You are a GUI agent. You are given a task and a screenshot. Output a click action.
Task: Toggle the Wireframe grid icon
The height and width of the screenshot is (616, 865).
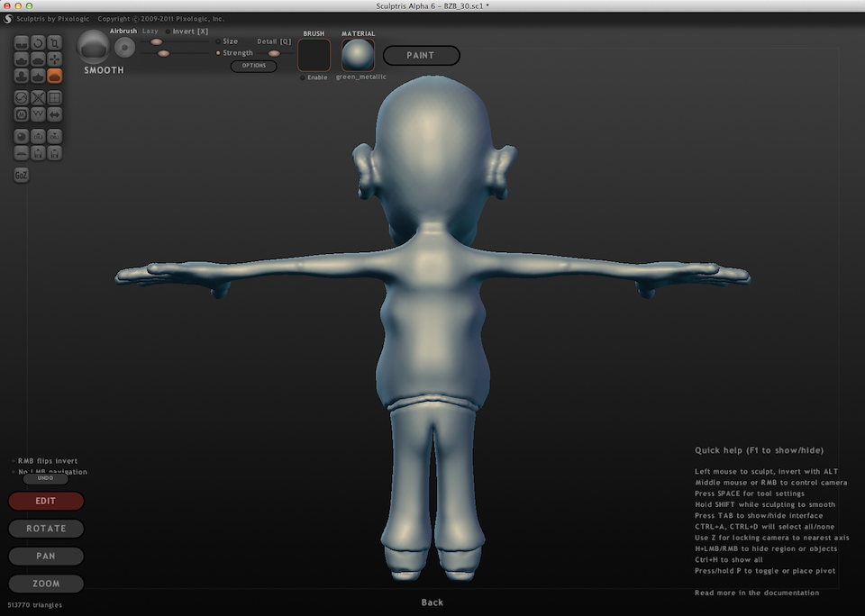[54, 97]
